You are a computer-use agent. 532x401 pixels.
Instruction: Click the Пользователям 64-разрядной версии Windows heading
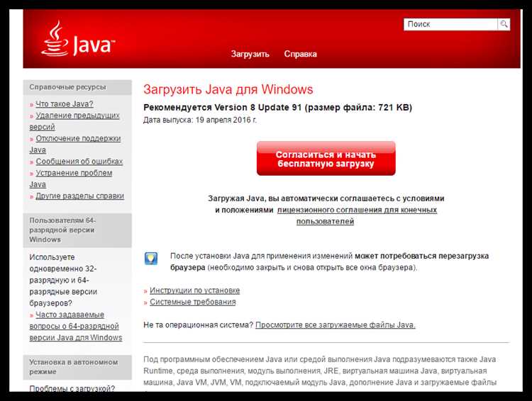coord(77,230)
